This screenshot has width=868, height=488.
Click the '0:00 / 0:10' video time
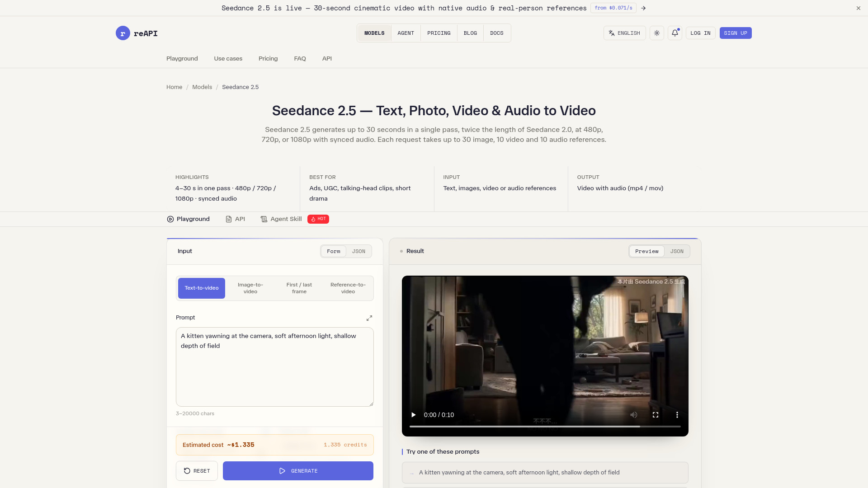click(x=439, y=415)
